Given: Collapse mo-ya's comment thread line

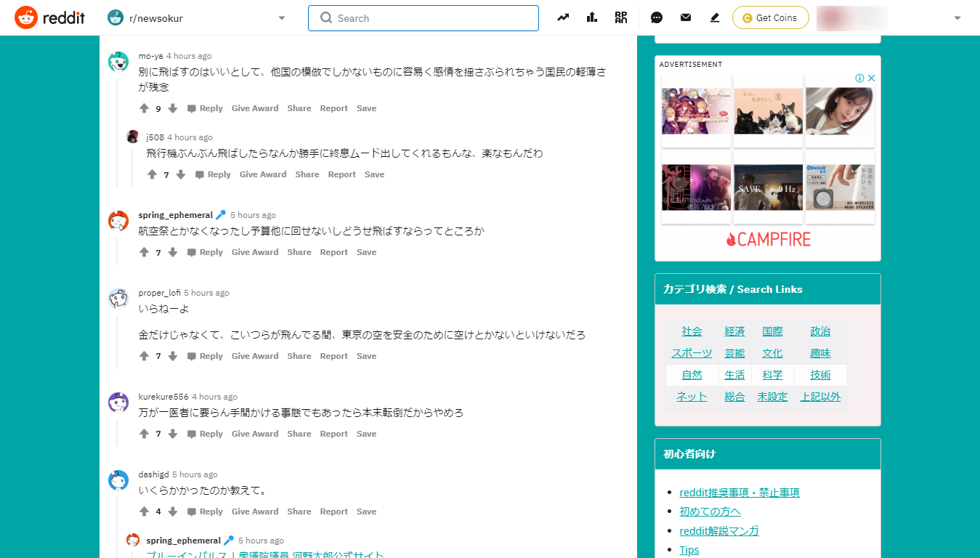Looking at the screenshot, I should pyautogui.click(x=117, y=131).
